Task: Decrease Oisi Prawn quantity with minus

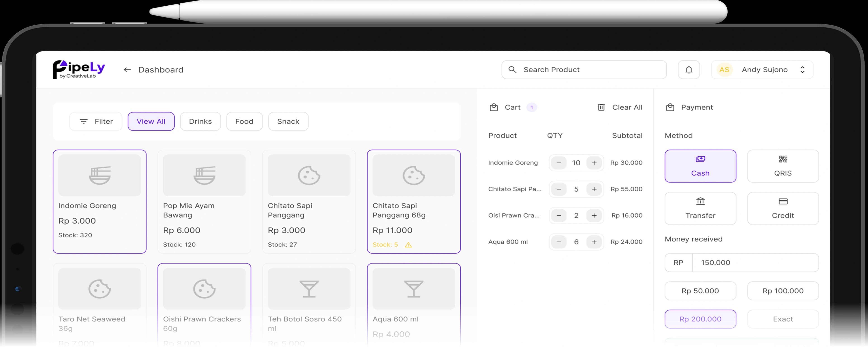Action: [x=559, y=215]
